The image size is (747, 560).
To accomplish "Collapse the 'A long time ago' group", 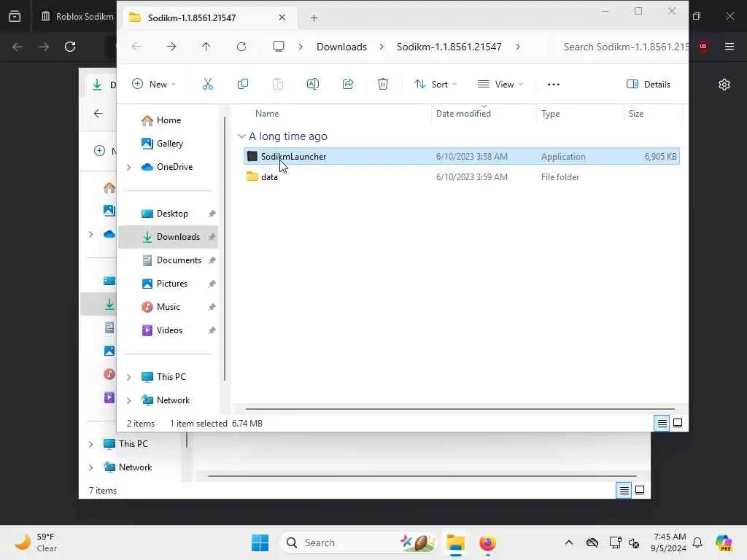I will [241, 136].
